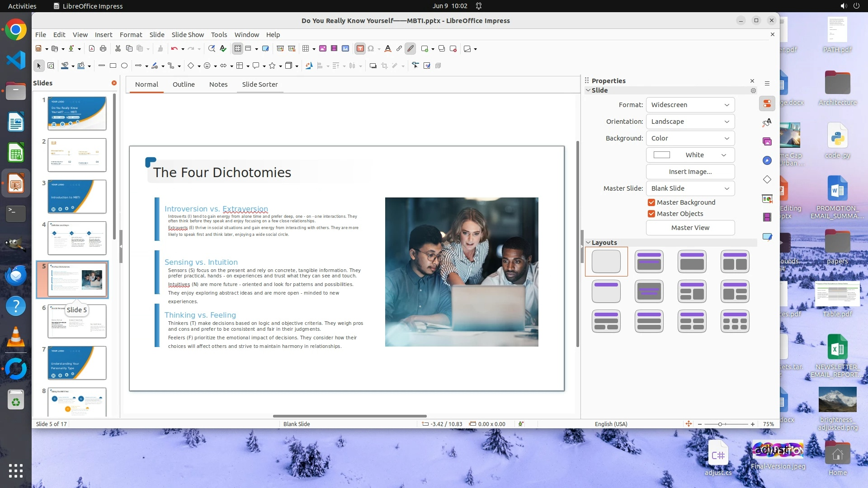Toggle the Master Background checkbox
868x488 pixels.
[651, 202]
